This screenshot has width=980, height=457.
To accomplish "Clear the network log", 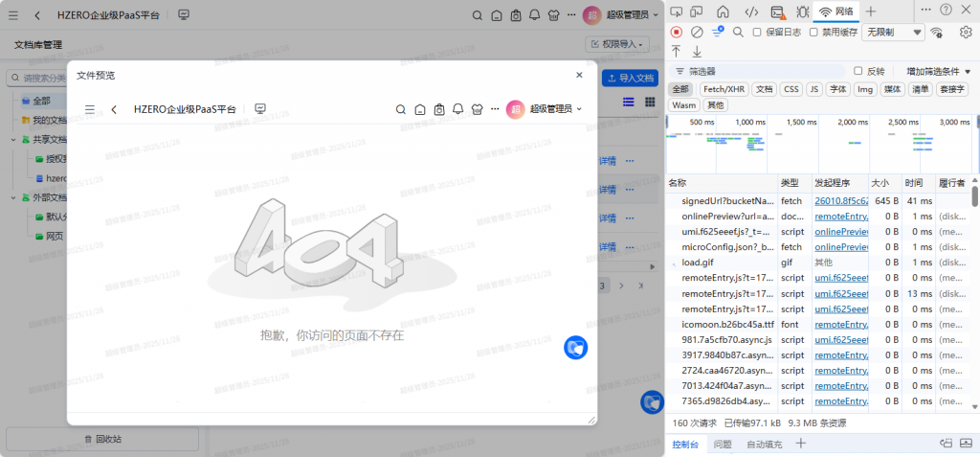I will [x=697, y=32].
